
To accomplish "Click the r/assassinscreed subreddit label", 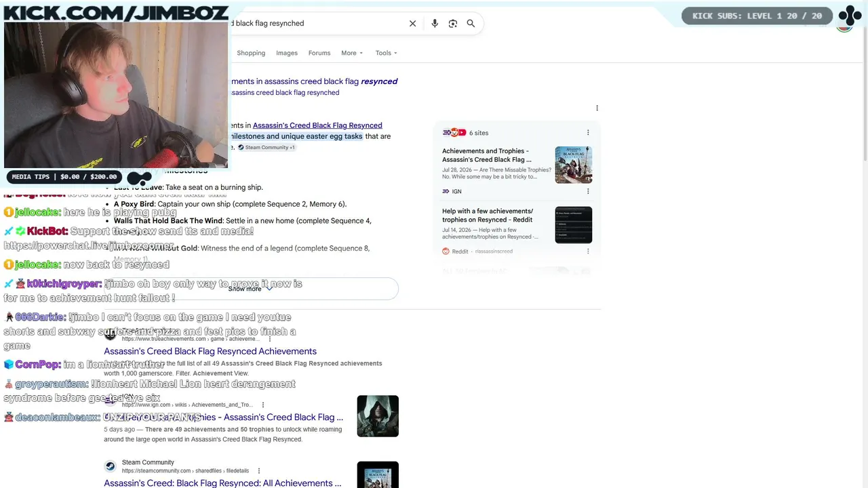I will tap(494, 251).
